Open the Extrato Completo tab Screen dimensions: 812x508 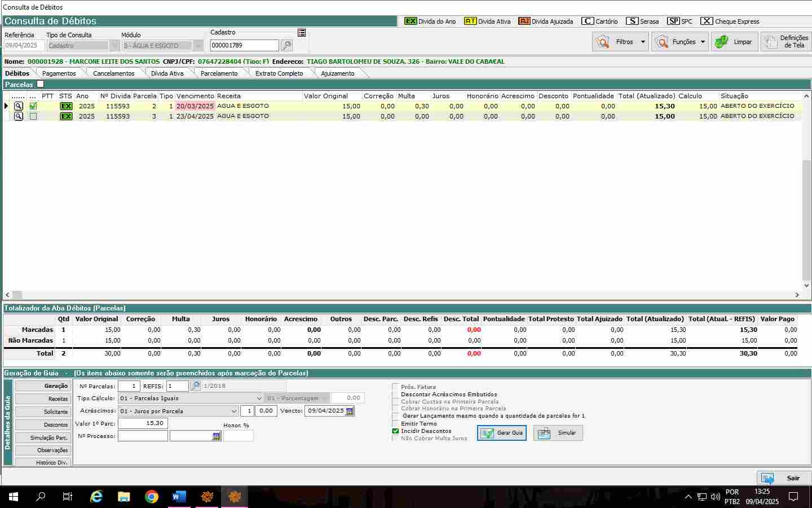[279, 73]
